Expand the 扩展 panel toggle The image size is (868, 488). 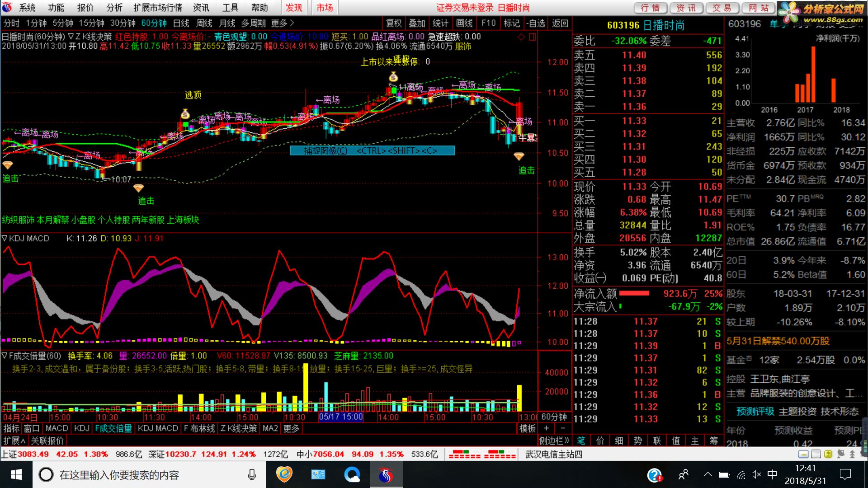point(14,441)
